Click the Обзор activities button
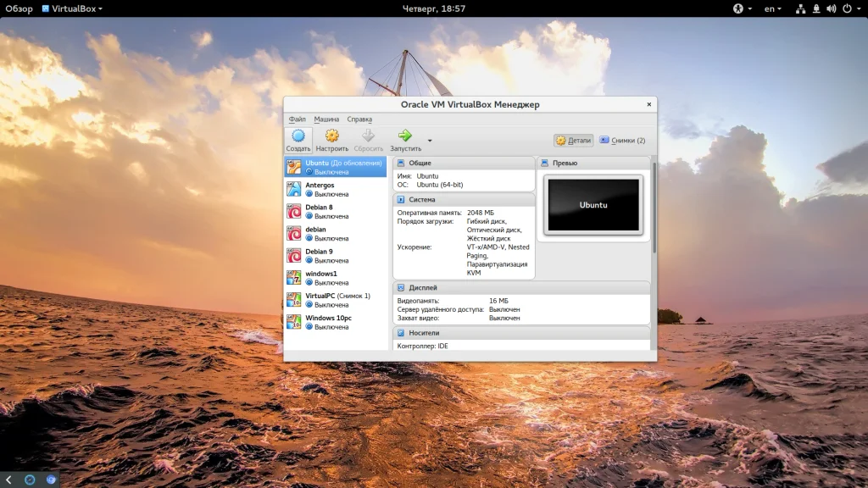The image size is (868, 488). [x=19, y=8]
